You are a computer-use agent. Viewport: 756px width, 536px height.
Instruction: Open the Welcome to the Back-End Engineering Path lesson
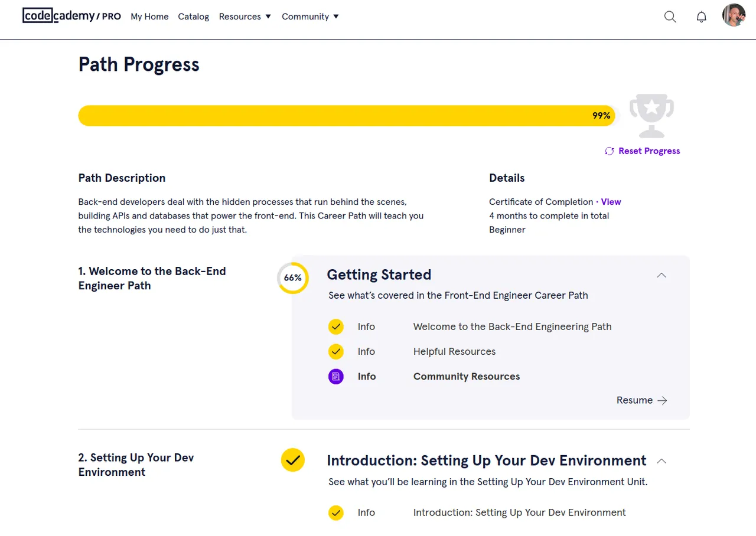tap(512, 326)
